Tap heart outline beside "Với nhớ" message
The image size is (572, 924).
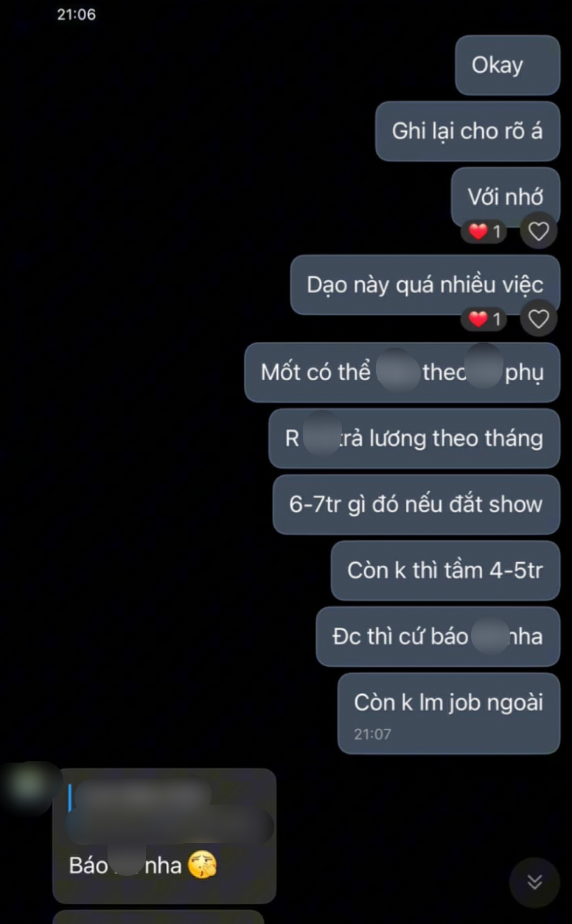pos(539,232)
